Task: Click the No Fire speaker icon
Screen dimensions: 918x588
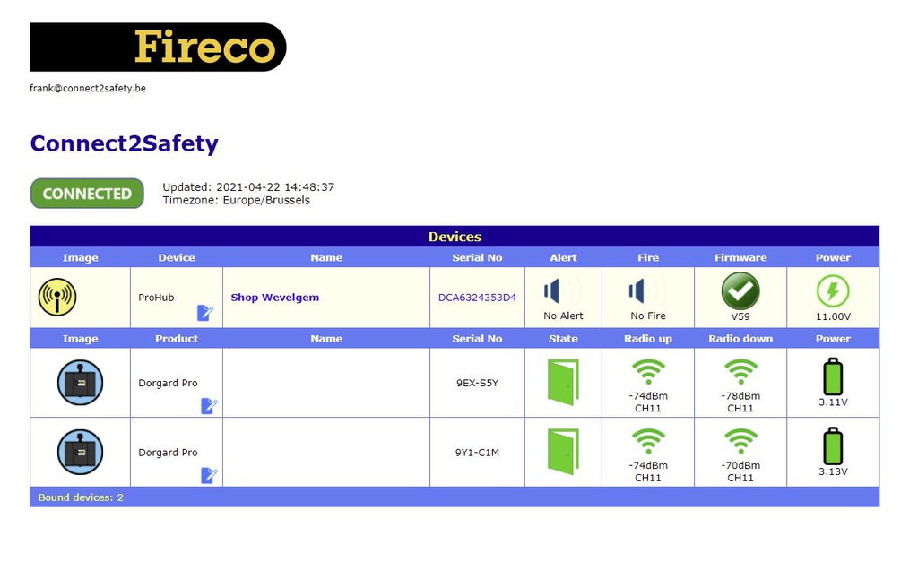Action: tap(647, 291)
